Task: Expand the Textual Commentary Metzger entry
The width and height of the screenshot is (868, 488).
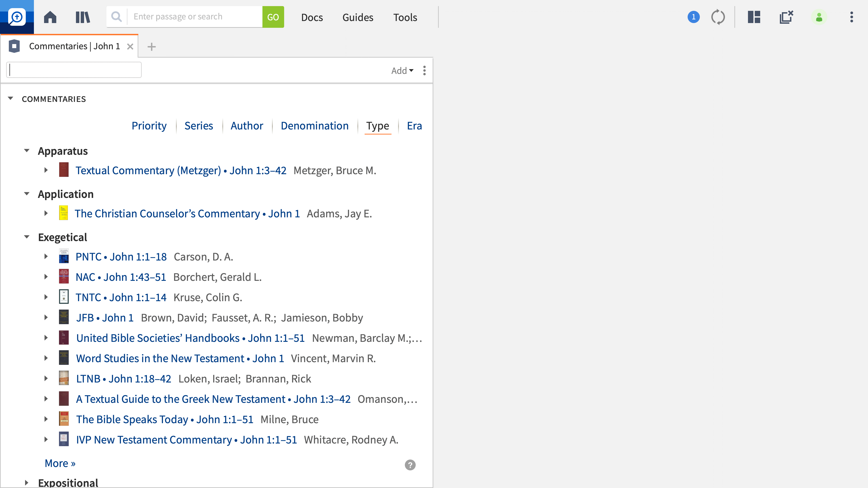Action: pyautogui.click(x=46, y=170)
